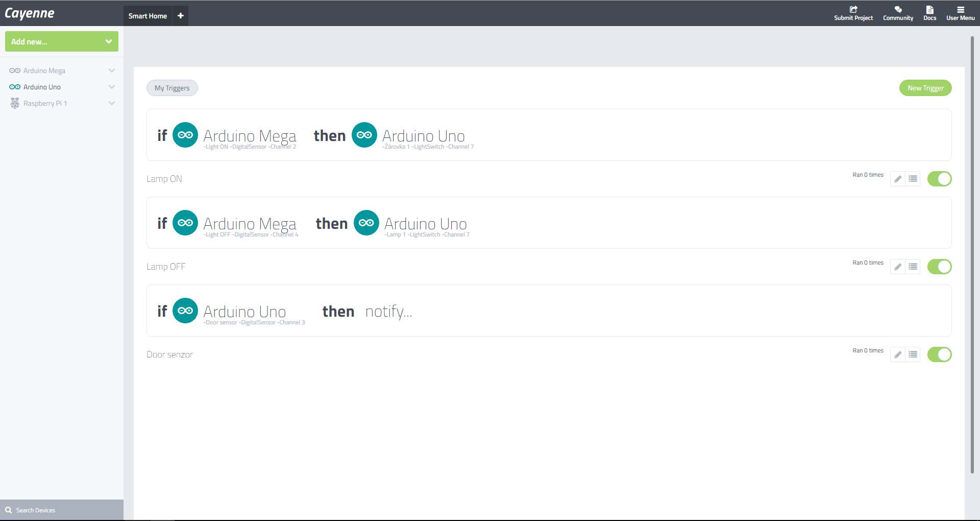
Task: Click Light OFF DigitalSensor Channel 4 subtitle
Action: coord(251,234)
